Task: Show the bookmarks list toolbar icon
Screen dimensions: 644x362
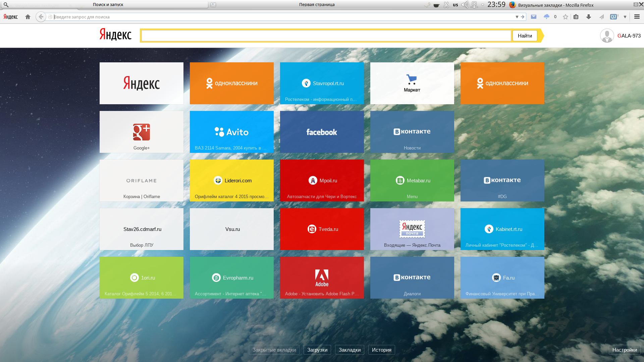Action: 576,17
